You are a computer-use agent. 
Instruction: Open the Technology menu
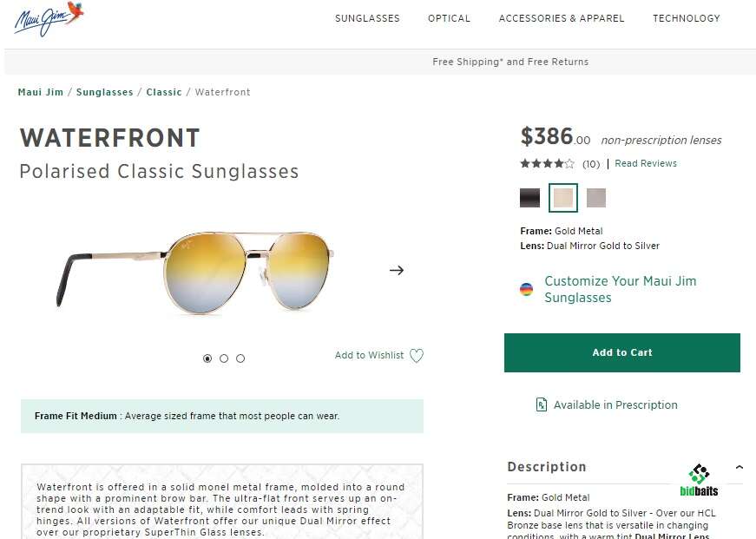tap(686, 18)
